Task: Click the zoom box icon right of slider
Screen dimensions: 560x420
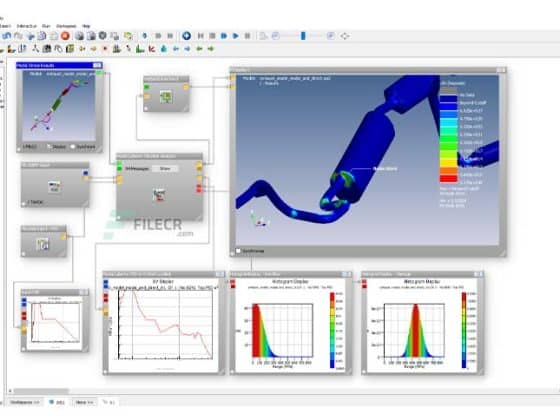Action: [331, 36]
